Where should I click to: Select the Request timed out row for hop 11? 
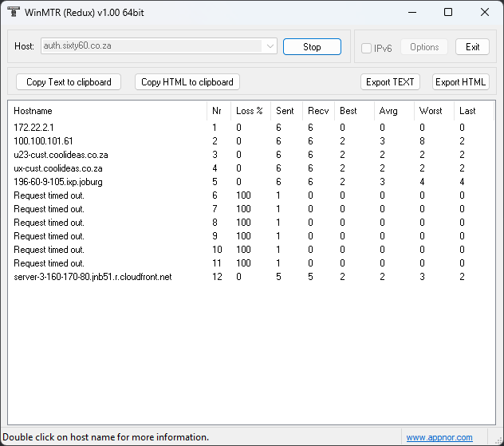click(x=251, y=263)
